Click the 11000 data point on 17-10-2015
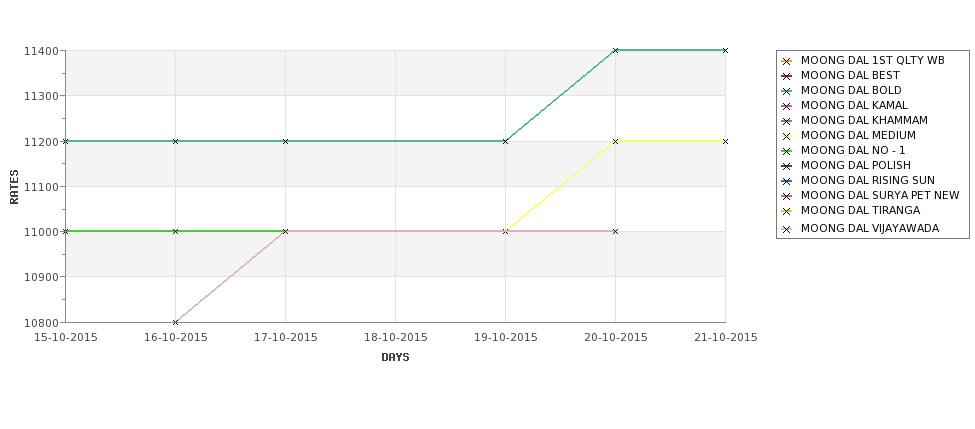The height and width of the screenshot is (429, 975). 285,231
